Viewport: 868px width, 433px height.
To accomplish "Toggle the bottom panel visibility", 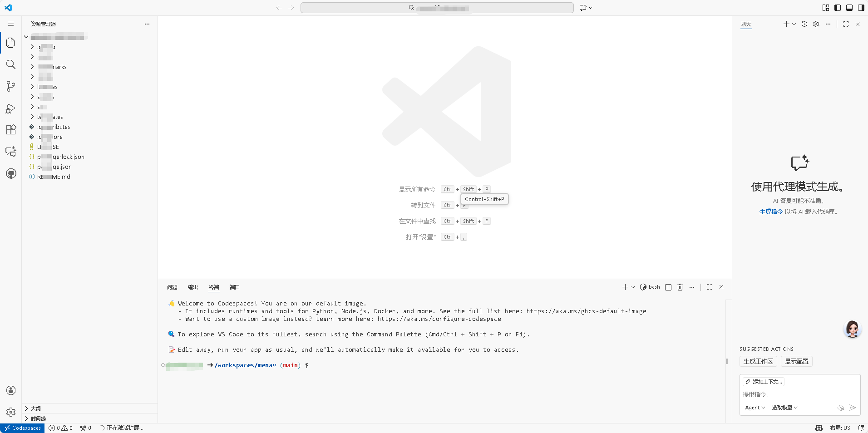I will tap(849, 8).
